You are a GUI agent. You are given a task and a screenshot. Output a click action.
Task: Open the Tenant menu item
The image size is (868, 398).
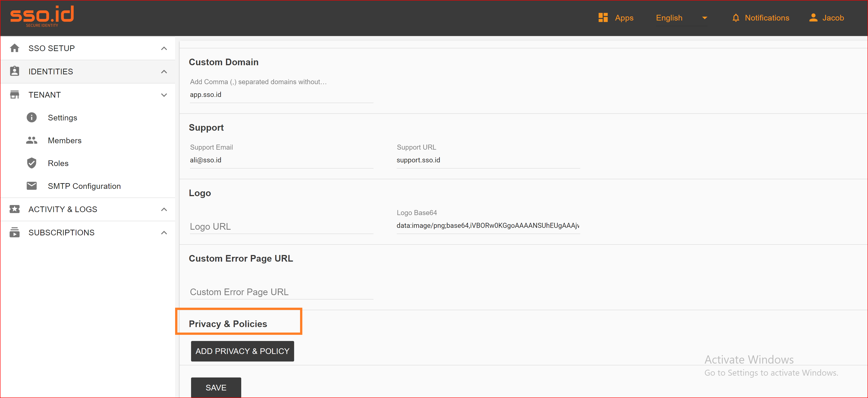45,95
